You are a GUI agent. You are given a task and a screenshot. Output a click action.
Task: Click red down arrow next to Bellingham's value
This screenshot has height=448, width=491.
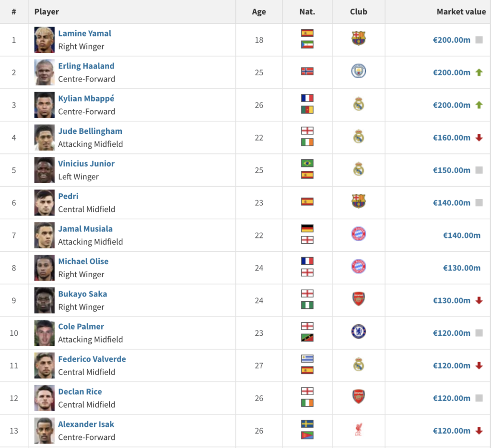click(x=479, y=138)
